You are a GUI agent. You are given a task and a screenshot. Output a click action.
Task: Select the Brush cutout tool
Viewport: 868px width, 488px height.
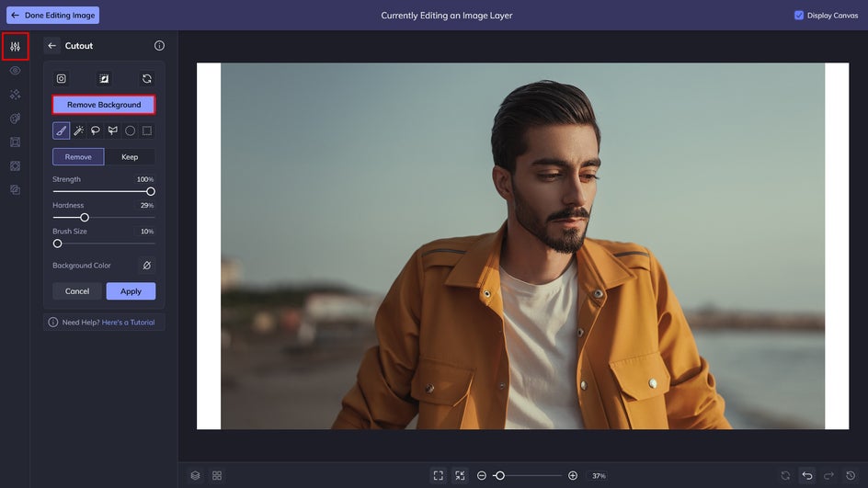pyautogui.click(x=61, y=131)
